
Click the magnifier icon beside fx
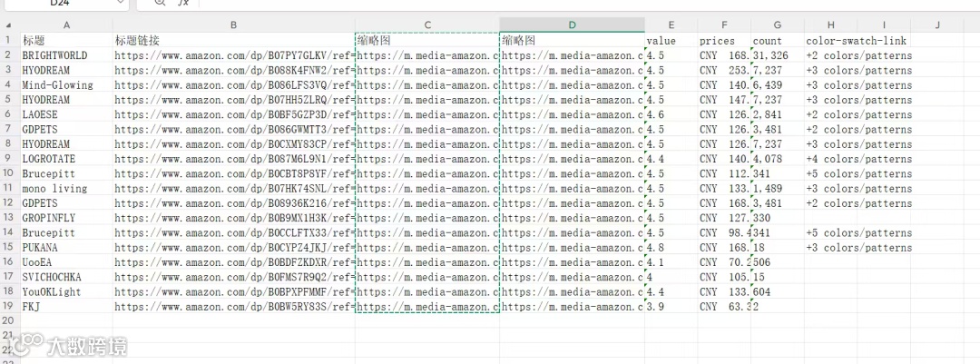160,3
